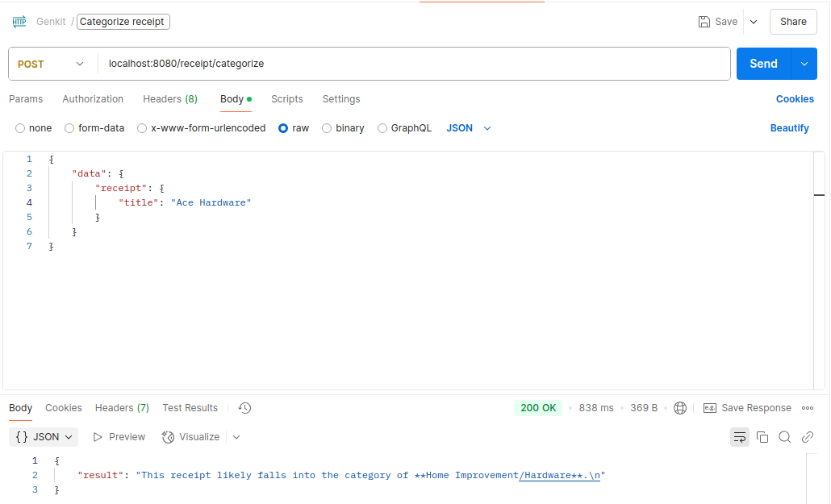This screenshot has height=504, width=831.
Task: Switch to the Authorization tab
Action: (x=93, y=99)
